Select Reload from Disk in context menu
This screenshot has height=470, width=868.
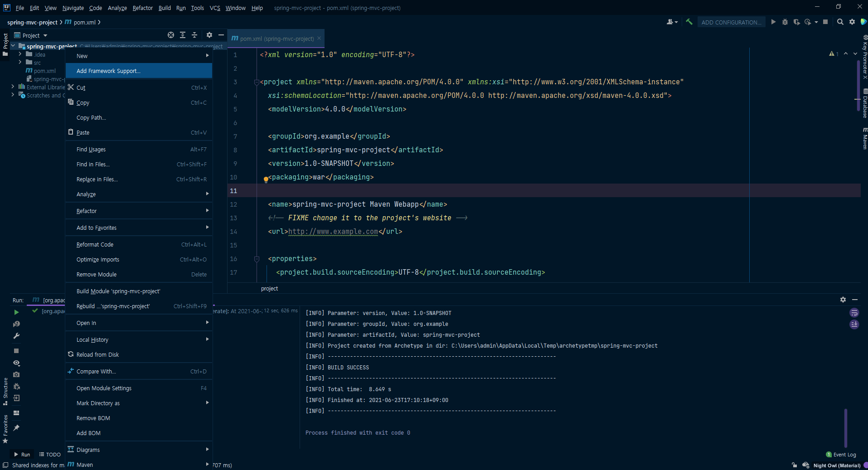[x=139, y=354]
